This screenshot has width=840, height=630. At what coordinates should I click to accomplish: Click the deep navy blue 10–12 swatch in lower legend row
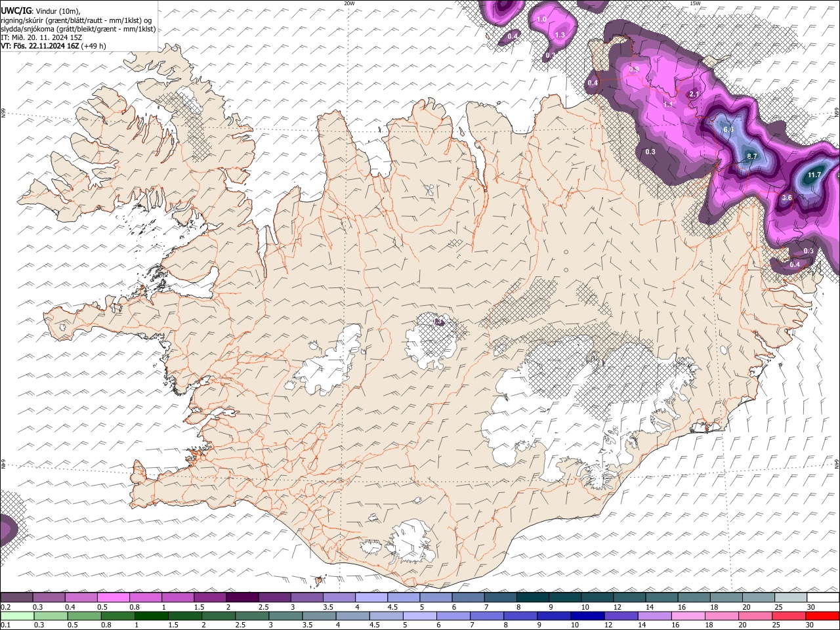587,616
